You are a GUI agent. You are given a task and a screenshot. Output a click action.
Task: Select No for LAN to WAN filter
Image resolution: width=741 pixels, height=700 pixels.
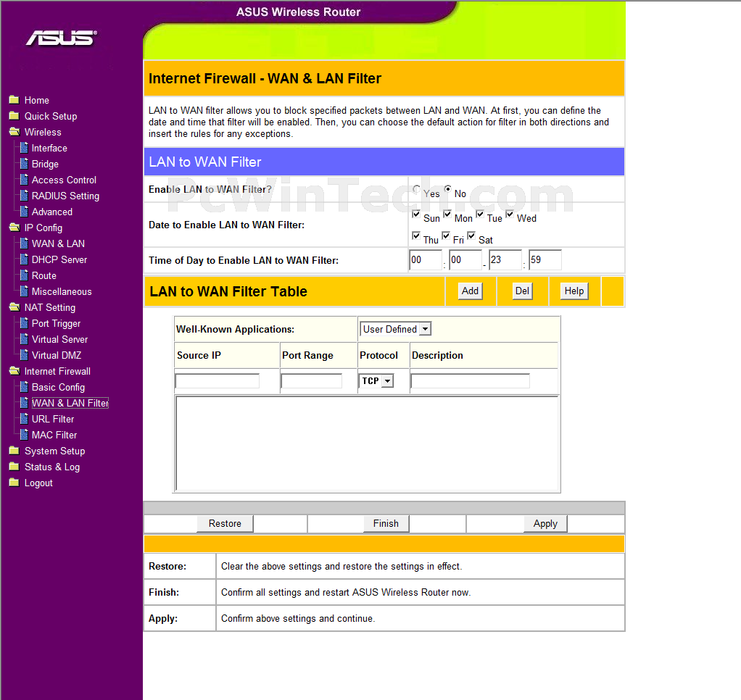(447, 188)
